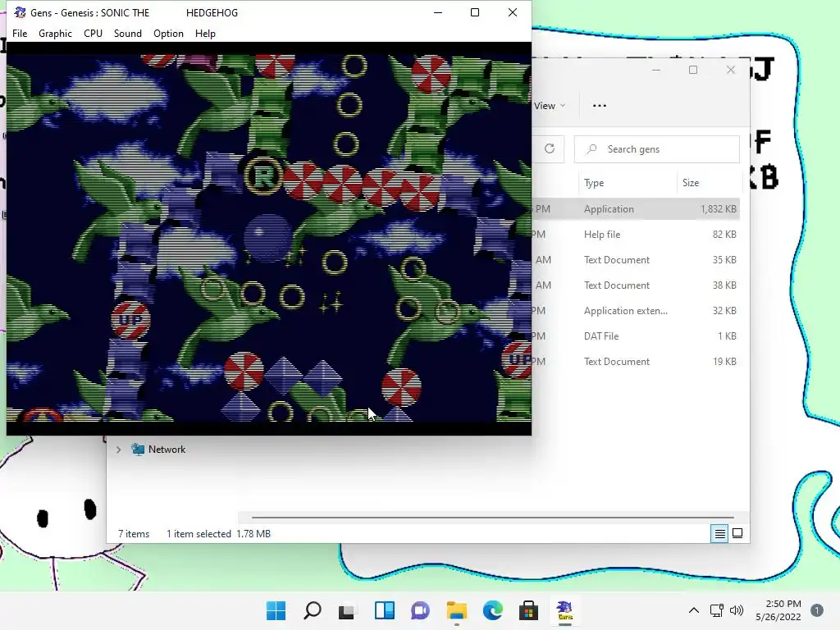The image size is (840, 630).
Task: Expand the Network tree node chevron
Action: pos(118,450)
